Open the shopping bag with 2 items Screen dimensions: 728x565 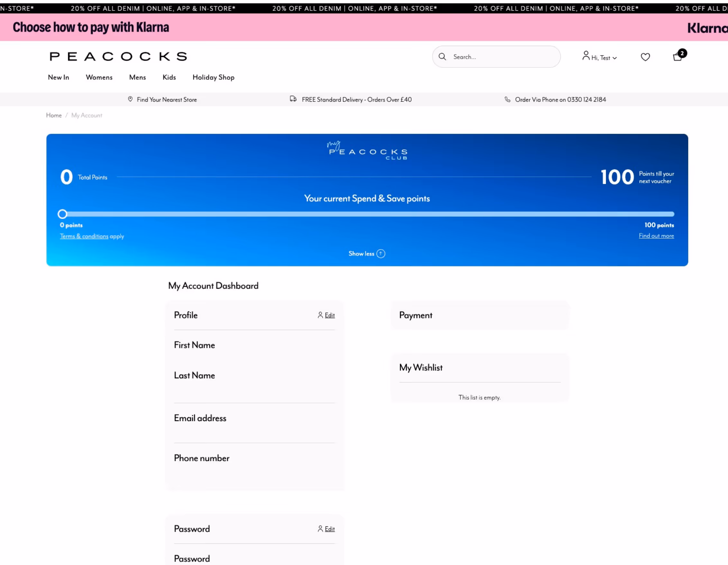tap(677, 57)
